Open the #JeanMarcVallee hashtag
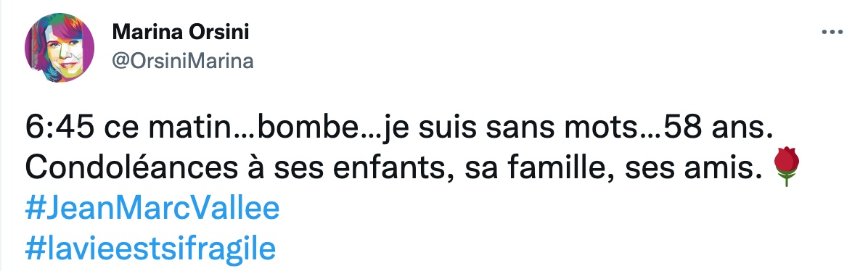 coord(152,209)
